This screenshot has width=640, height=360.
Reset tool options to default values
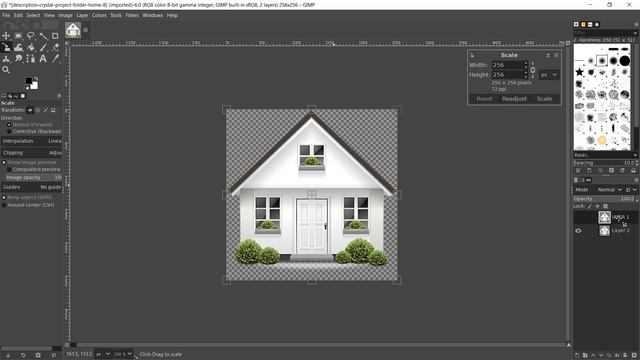[x=53, y=356]
